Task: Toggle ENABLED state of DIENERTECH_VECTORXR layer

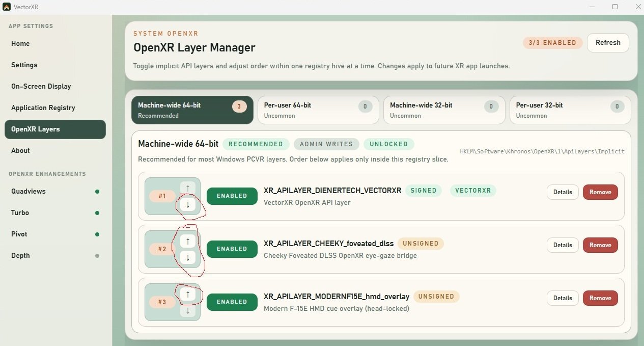Action: (232, 196)
